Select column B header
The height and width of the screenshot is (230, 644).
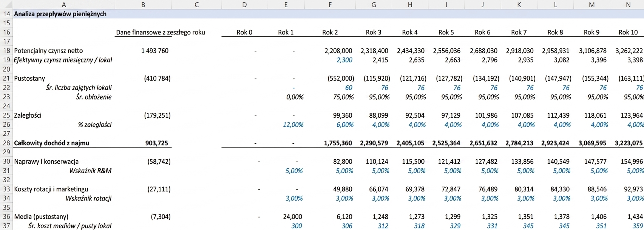pyautogui.click(x=143, y=5)
